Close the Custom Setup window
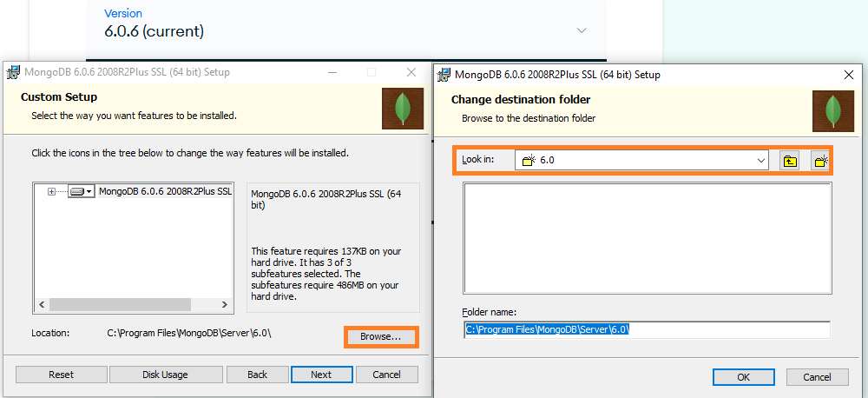 411,72
